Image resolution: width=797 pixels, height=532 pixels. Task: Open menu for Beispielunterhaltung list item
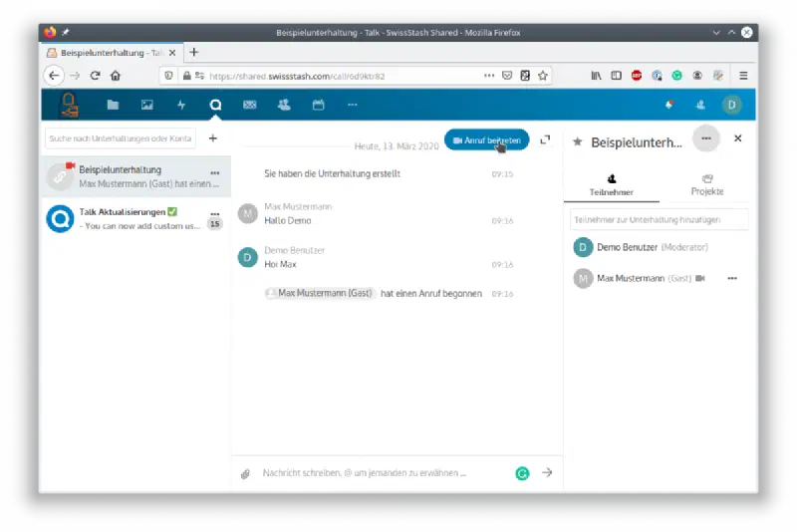[215, 172]
